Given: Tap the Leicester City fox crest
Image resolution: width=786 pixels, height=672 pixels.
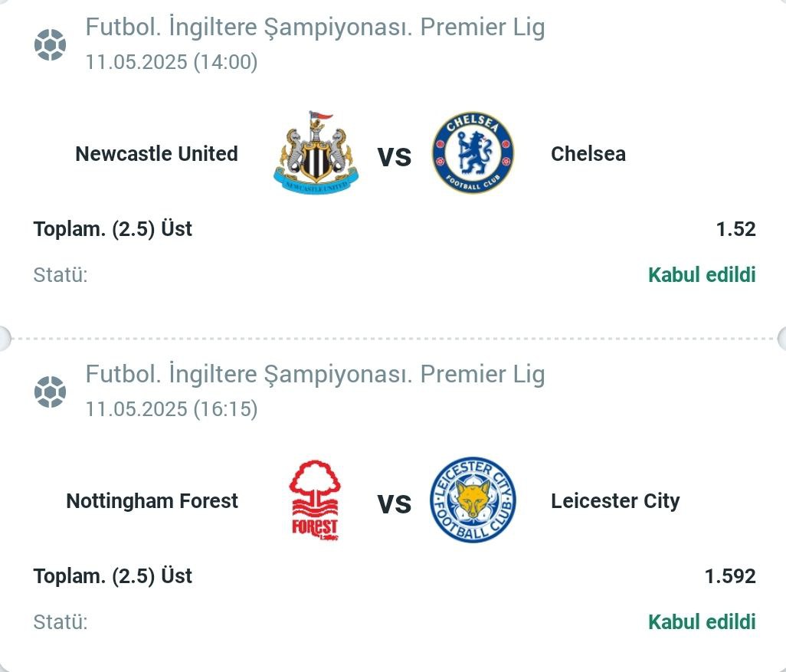Looking at the screenshot, I should [473, 500].
